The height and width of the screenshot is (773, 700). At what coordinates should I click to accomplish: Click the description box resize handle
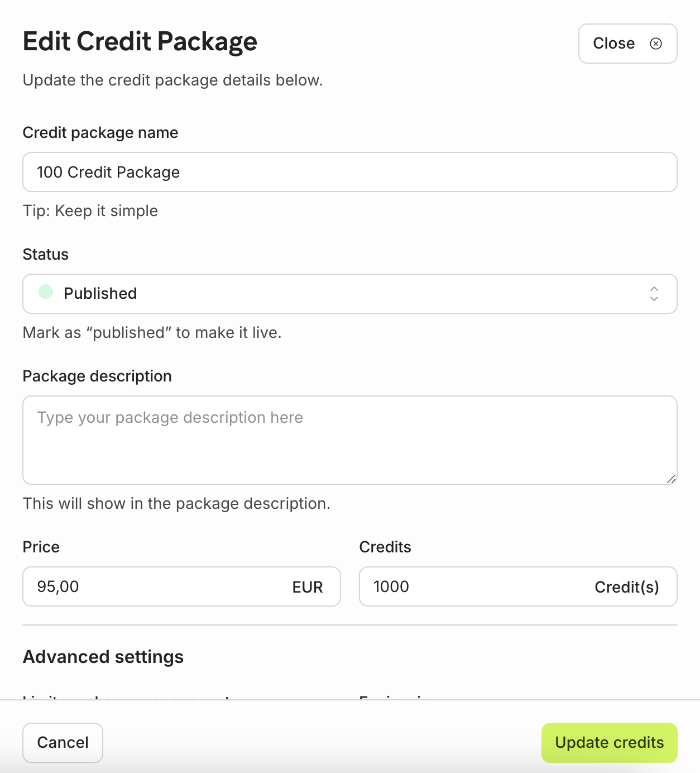tap(671, 479)
